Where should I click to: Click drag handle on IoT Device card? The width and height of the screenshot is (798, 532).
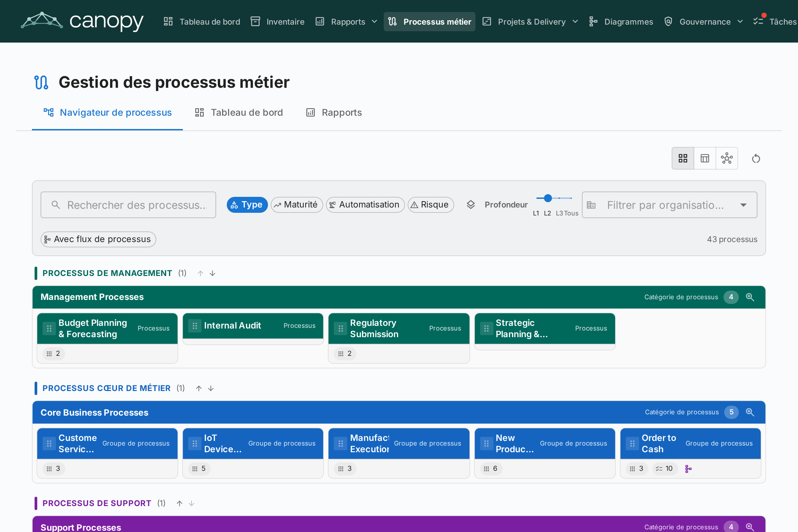(195, 443)
